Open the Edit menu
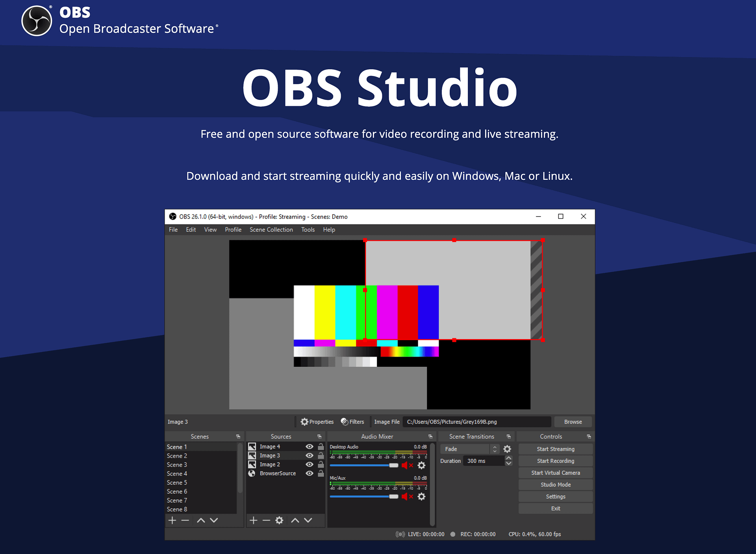This screenshot has width=756, height=554. tap(191, 230)
